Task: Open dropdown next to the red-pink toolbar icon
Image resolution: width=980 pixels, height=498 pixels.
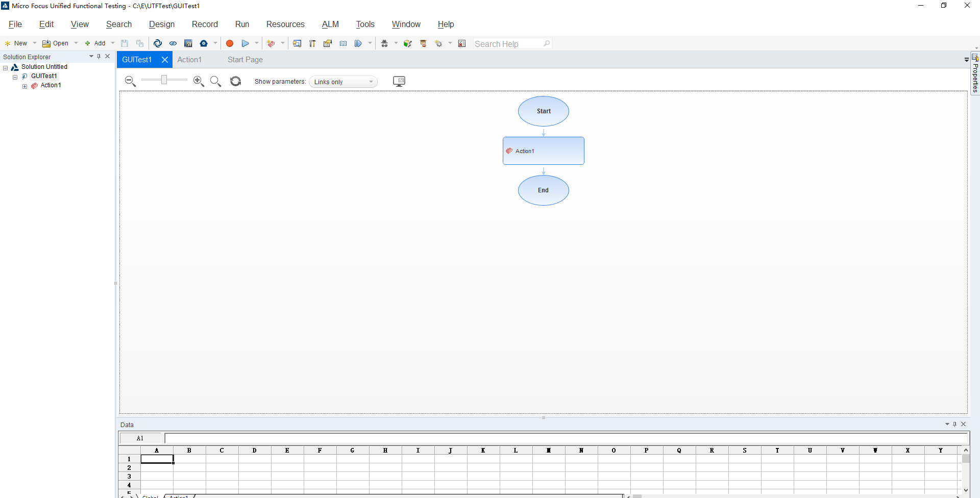Action: pos(283,43)
